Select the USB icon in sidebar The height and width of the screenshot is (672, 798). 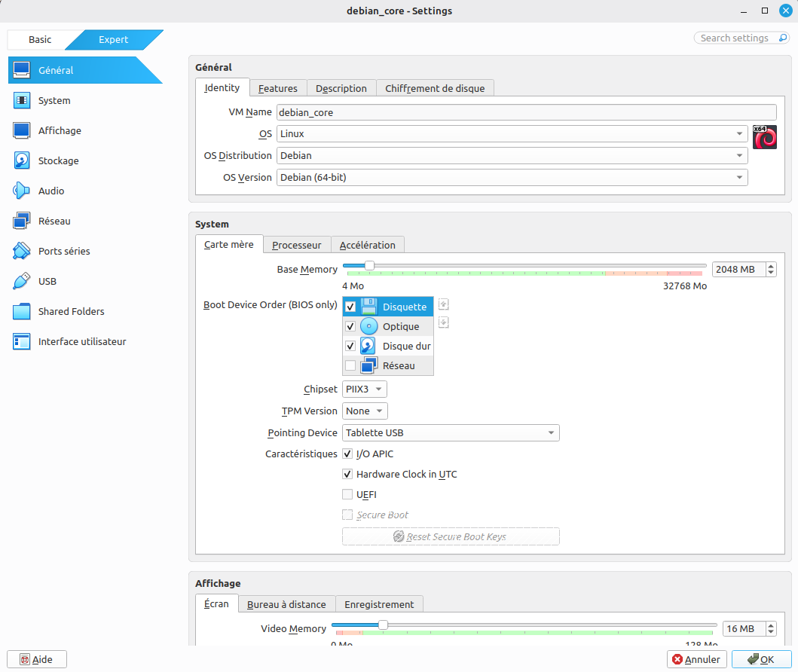(x=22, y=281)
